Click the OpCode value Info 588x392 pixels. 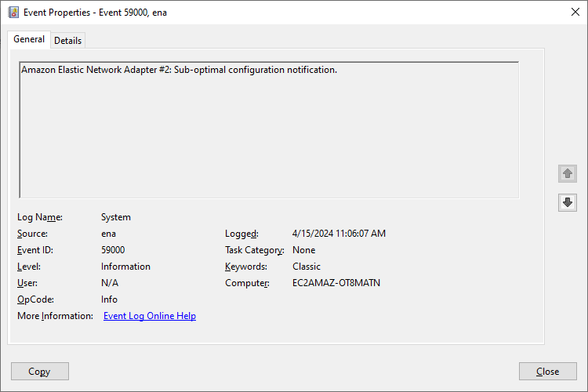click(x=109, y=299)
